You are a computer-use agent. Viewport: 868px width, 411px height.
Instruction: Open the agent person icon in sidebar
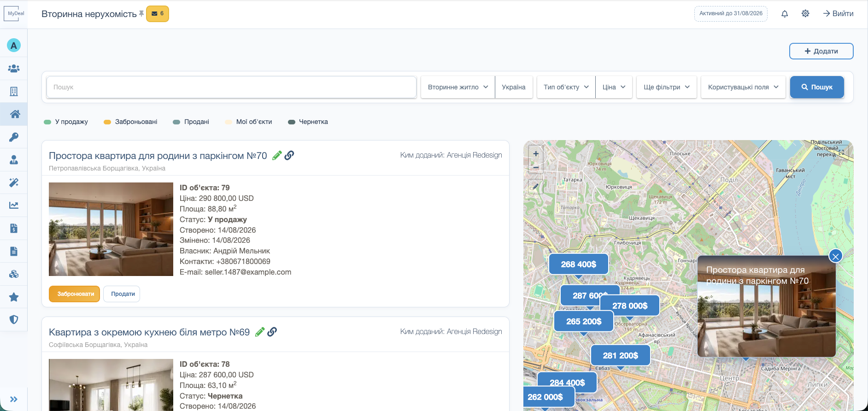click(x=14, y=160)
